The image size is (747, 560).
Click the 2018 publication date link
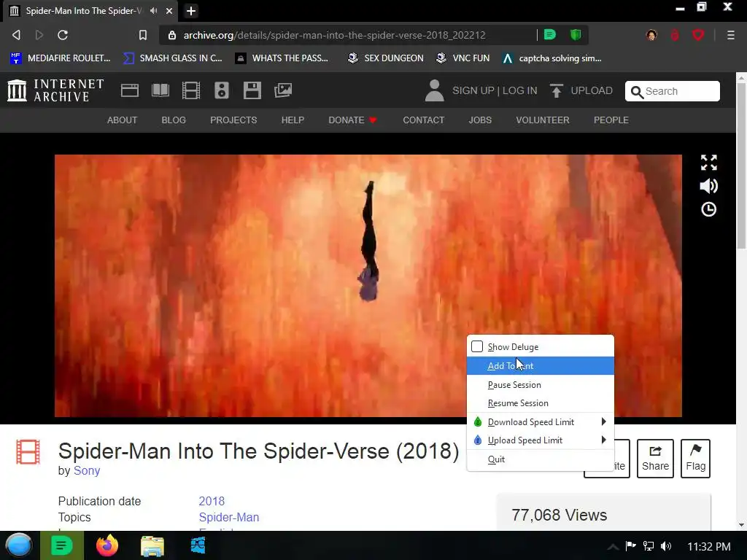[x=212, y=501]
